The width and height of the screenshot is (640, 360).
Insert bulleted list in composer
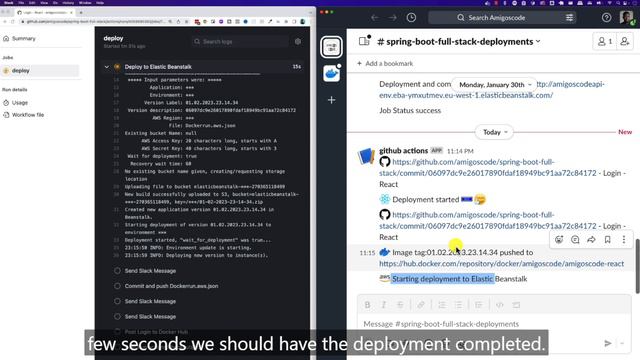pos(458,305)
